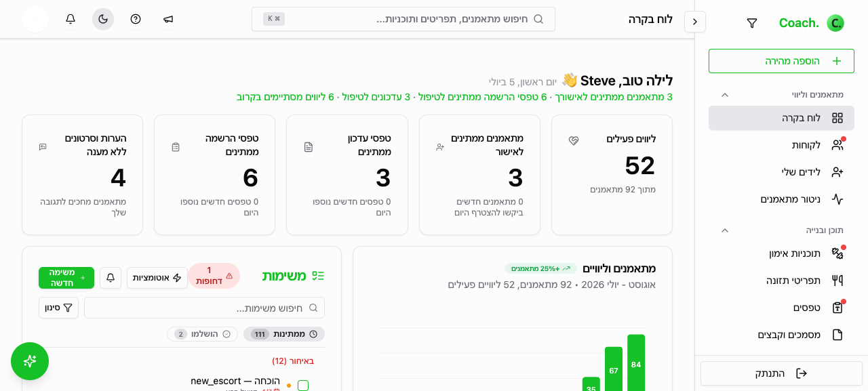The width and height of the screenshot is (868, 391).
Task: Click the chart bar labeled 67
Action: pos(614,369)
